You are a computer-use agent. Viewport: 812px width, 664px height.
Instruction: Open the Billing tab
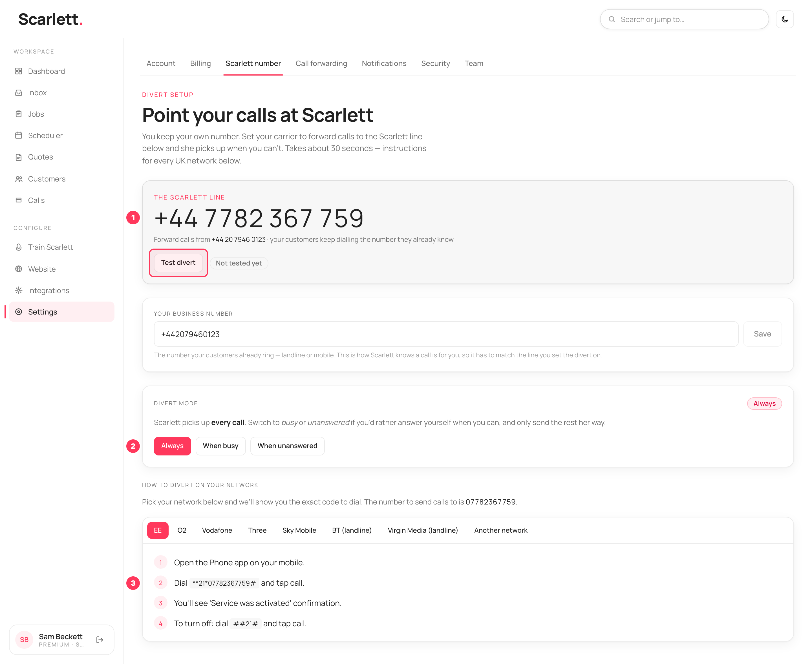pyautogui.click(x=200, y=63)
